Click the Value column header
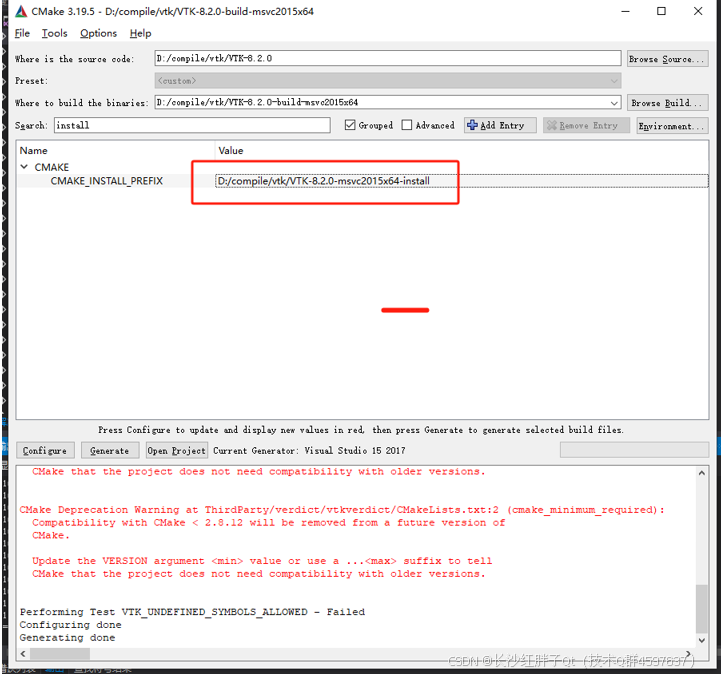This screenshot has width=721, height=674. [x=231, y=150]
